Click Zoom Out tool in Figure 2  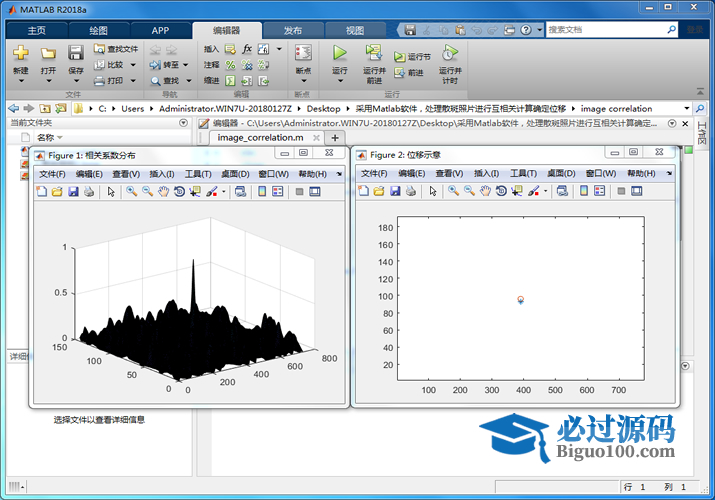469,191
